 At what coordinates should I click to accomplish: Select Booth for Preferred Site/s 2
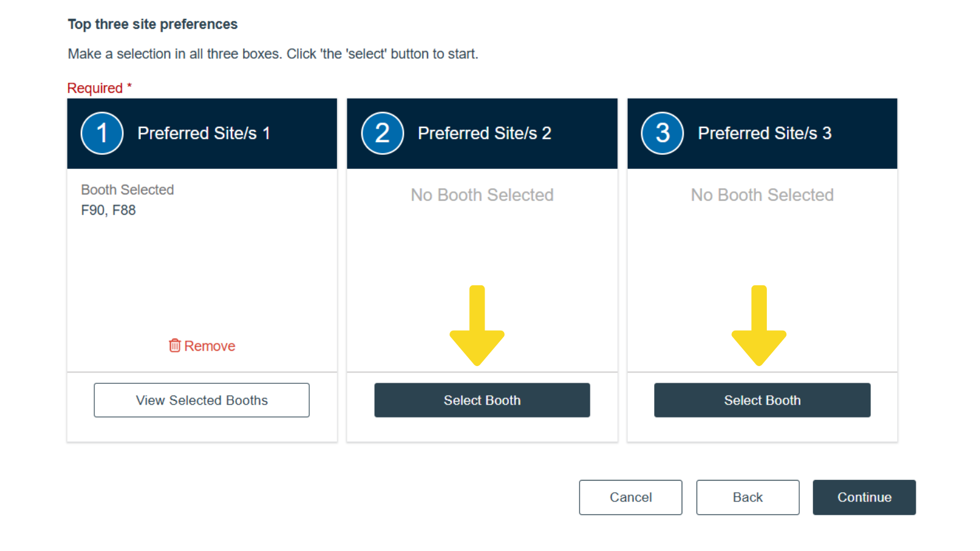(x=482, y=400)
